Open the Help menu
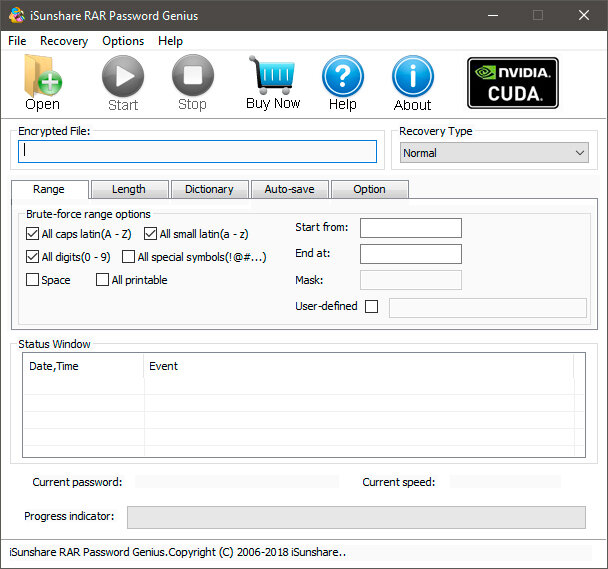Viewport: 608px width, 569px height. [x=170, y=41]
